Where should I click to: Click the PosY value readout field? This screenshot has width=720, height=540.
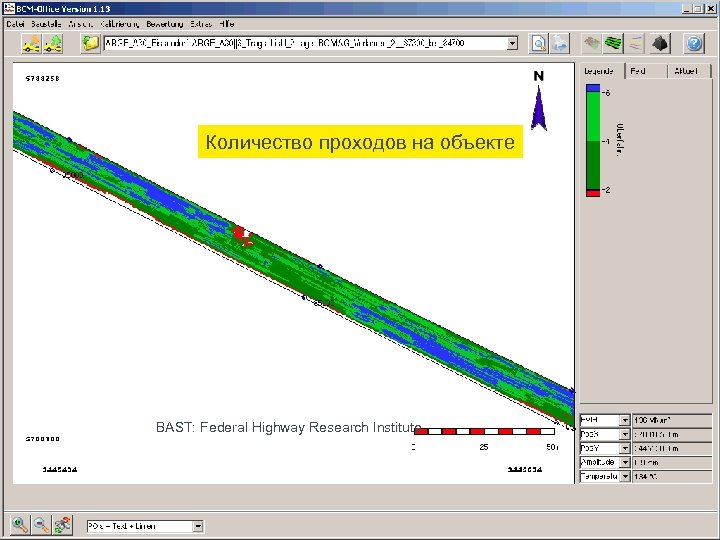pos(672,448)
